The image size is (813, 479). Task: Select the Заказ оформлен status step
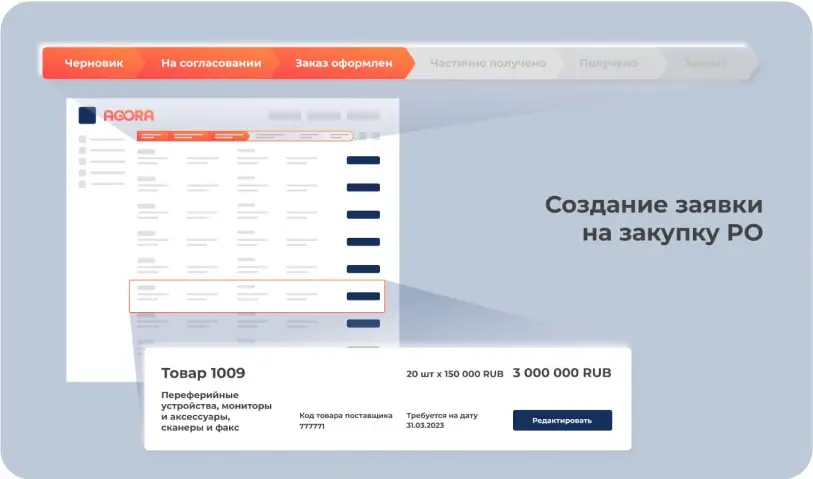[x=343, y=63]
